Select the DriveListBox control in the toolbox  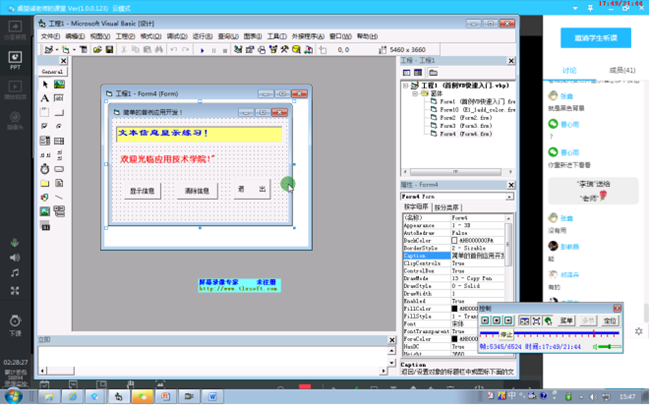tap(59, 169)
